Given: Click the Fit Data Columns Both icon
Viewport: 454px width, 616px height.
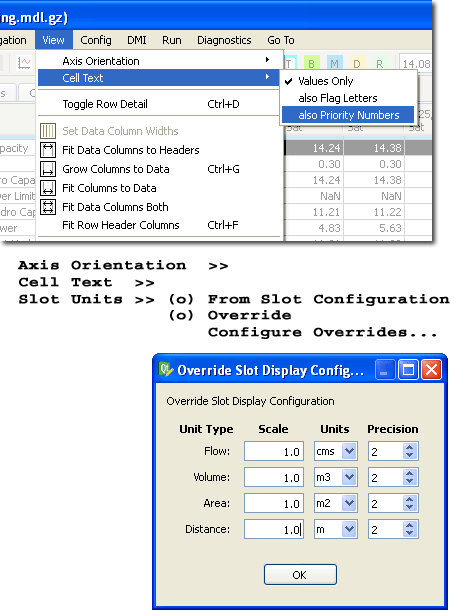Looking at the screenshot, I should click(x=48, y=207).
